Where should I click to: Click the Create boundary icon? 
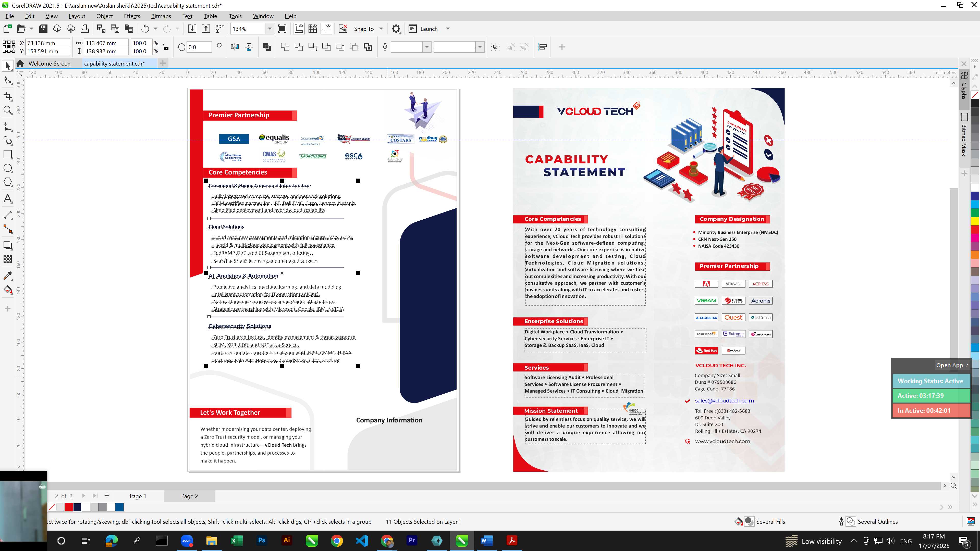pyautogui.click(x=368, y=47)
